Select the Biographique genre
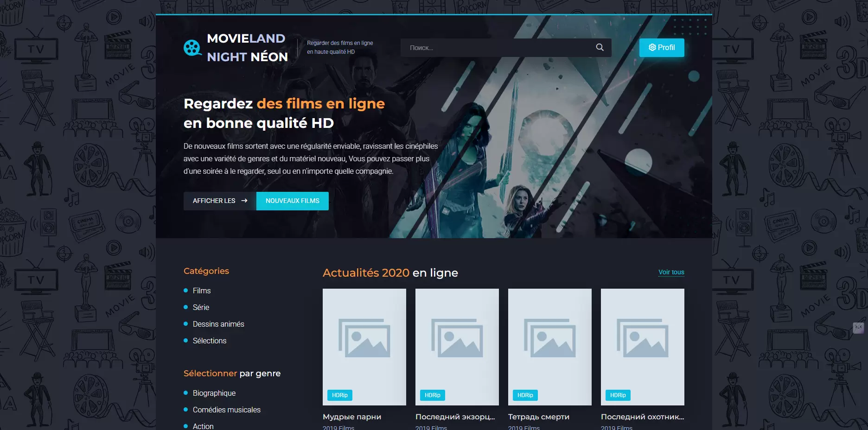This screenshot has height=430, width=868. (214, 393)
